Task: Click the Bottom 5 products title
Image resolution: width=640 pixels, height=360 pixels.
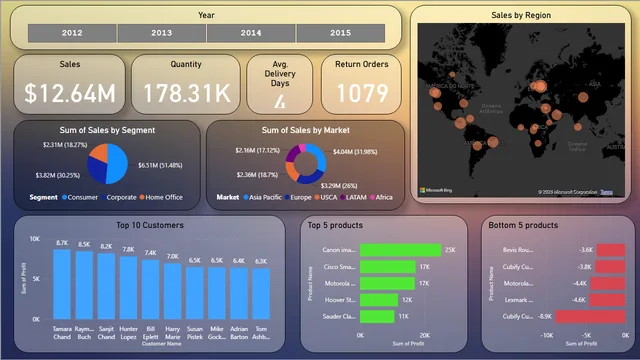Action: (x=523, y=225)
